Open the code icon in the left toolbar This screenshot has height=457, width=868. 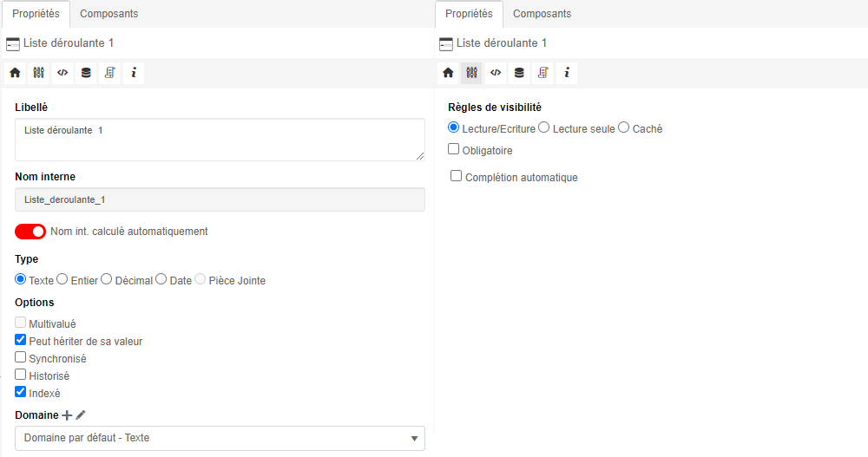[62, 73]
